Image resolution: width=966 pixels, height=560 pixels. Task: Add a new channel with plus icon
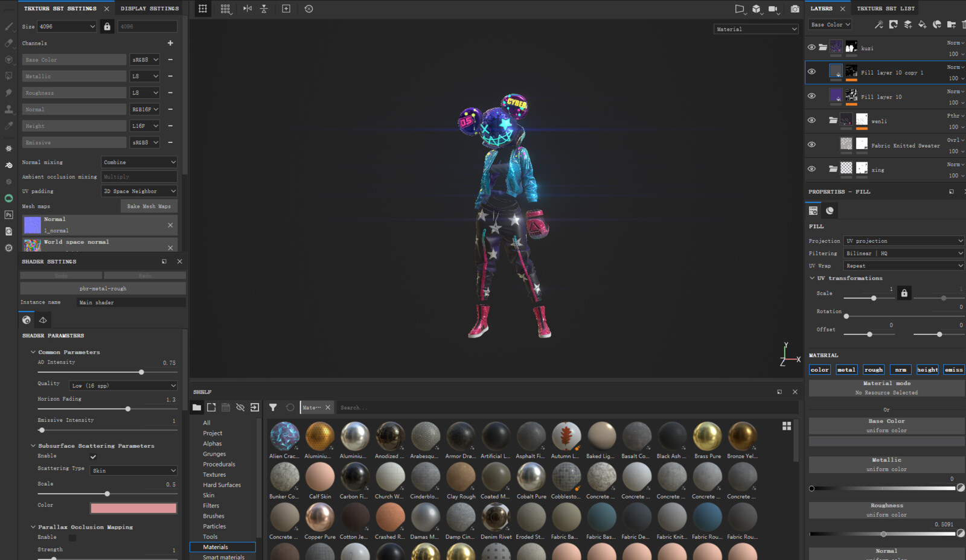click(x=170, y=43)
